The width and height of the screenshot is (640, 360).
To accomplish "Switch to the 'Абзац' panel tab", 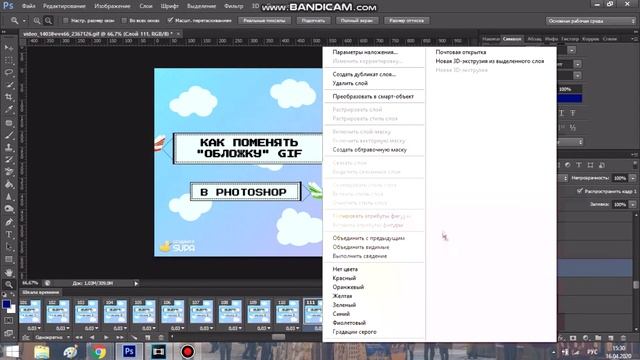I will pos(534,39).
